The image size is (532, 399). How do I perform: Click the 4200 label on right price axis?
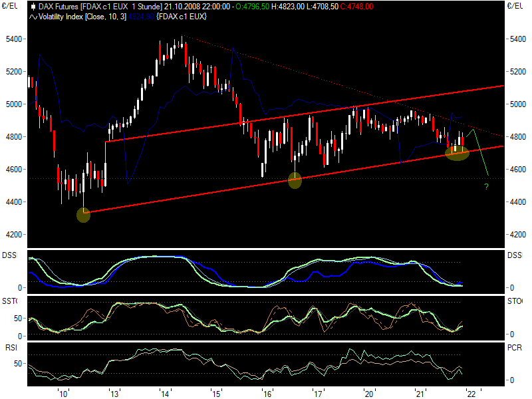click(x=518, y=235)
